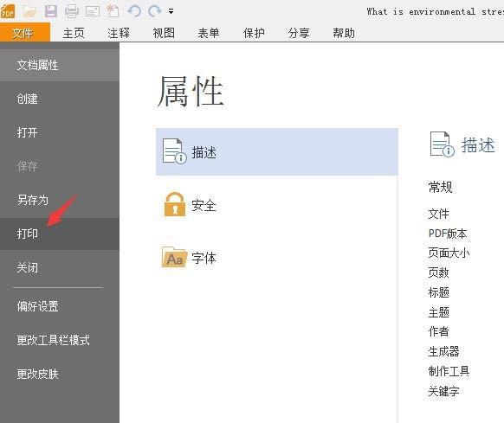Click the greyed 保存 entry
The image size is (504, 423).
click(x=60, y=166)
